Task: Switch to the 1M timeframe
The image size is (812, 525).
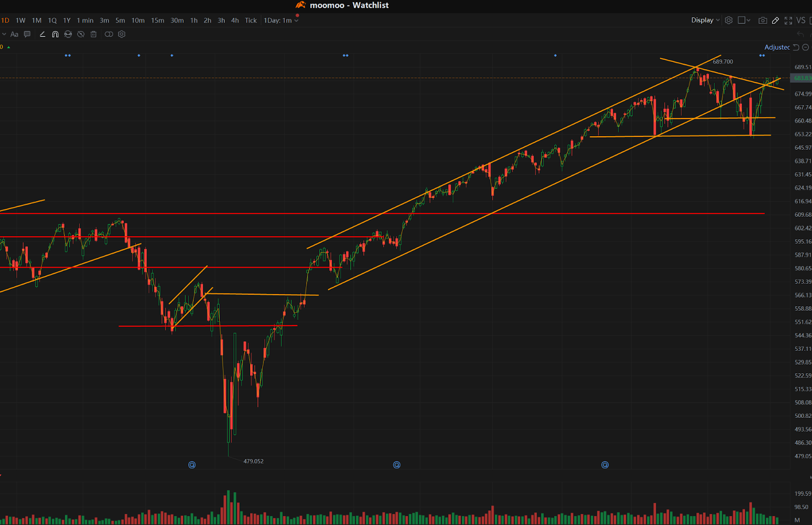Action: [x=37, y=20]
